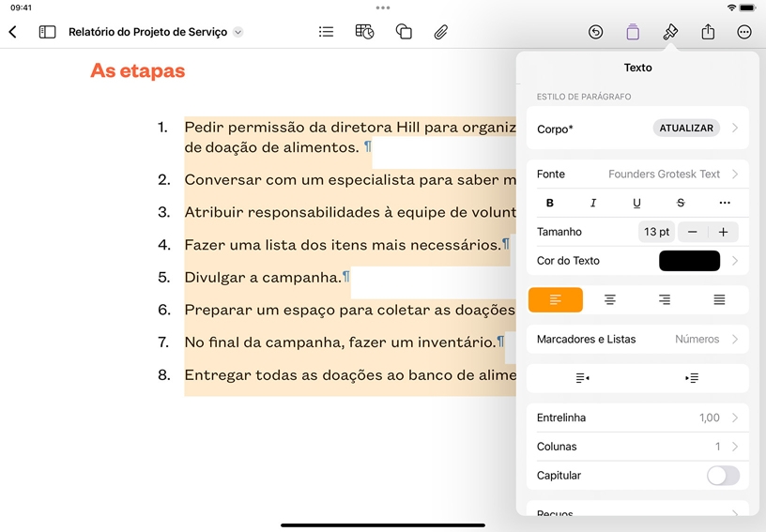Tap the Atribuir responsabilidades list item

click(x=350, y=212)
